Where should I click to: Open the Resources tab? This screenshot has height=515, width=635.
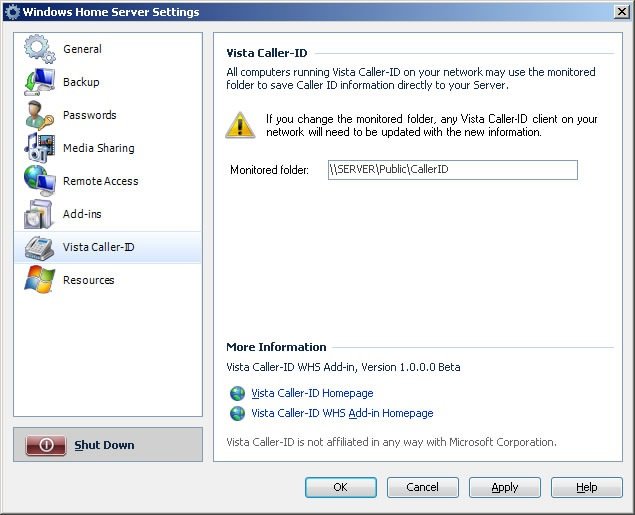coord(89,280)
